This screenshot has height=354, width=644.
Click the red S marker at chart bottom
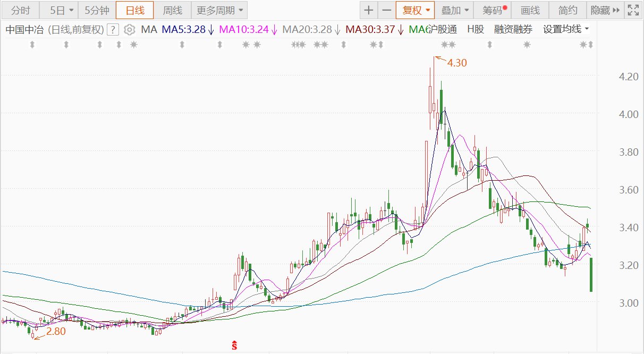coord(234,345)
